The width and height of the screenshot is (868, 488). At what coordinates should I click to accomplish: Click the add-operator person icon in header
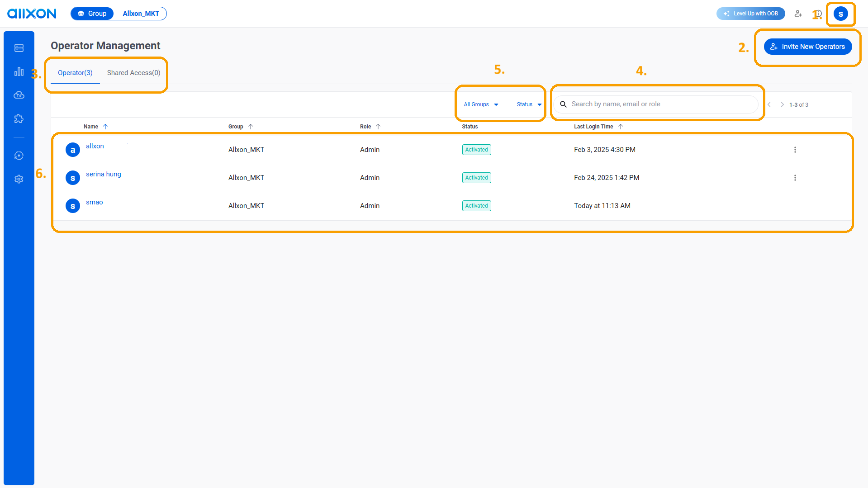click(798, 14)
